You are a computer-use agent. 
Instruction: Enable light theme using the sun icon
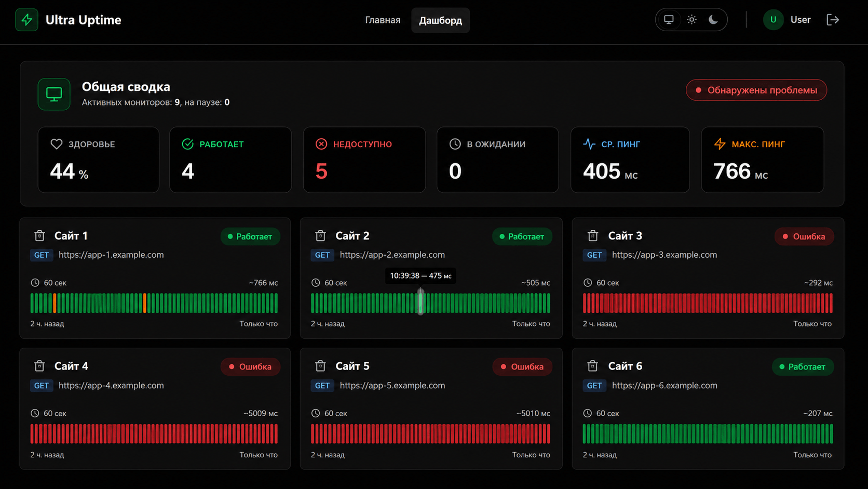pyautogui.click(x=691, y=20)
